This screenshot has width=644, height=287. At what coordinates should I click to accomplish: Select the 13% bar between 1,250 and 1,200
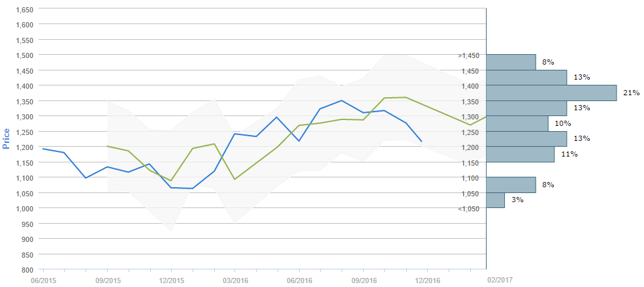[x=526, y=138]
